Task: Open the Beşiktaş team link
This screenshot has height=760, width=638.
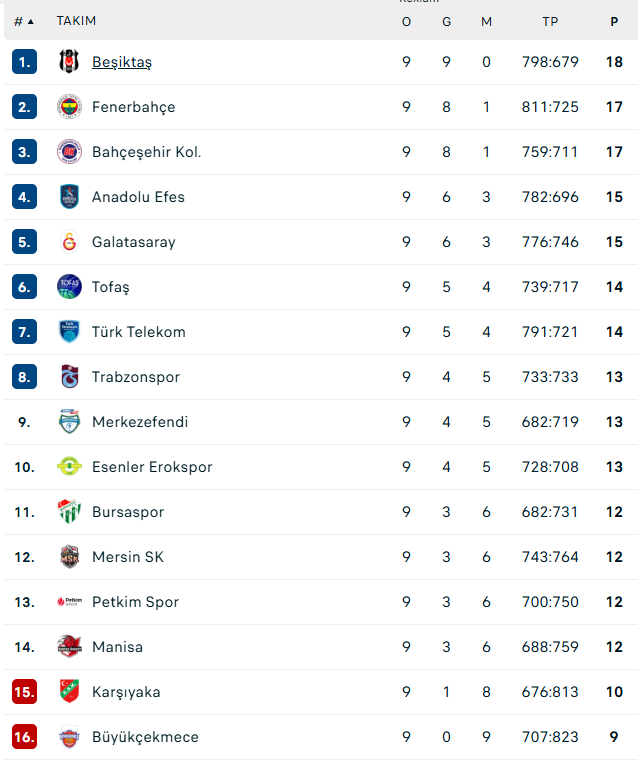Action: pyautogui.click(x=122, y=62)
